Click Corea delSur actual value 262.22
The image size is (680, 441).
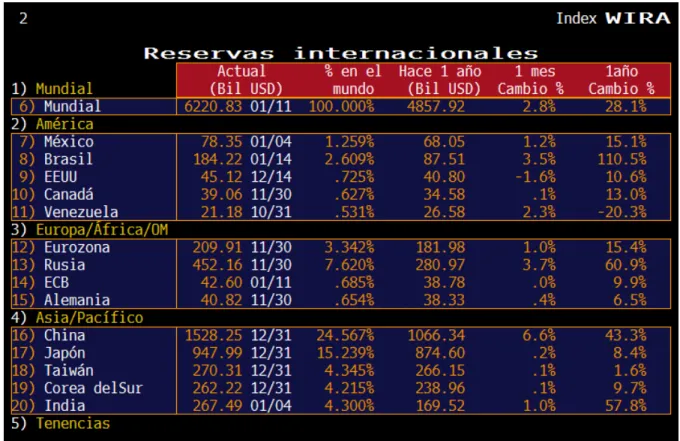click(x=217, y=388)
